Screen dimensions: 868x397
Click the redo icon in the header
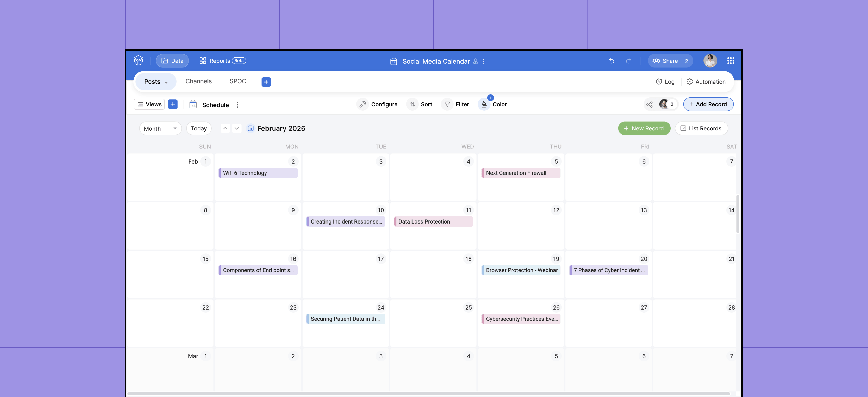pos(629,61)
